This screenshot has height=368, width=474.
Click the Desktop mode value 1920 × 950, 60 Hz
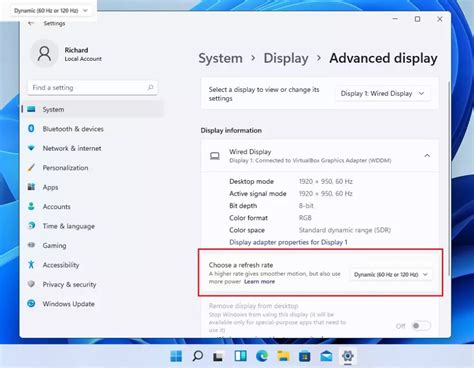326,182
